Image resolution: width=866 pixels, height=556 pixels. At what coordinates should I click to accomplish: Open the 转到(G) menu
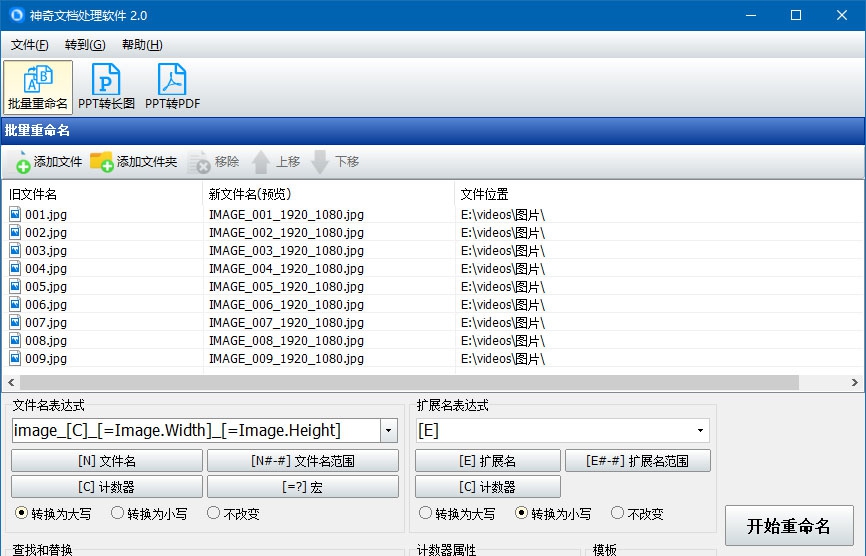coord(85,45)
